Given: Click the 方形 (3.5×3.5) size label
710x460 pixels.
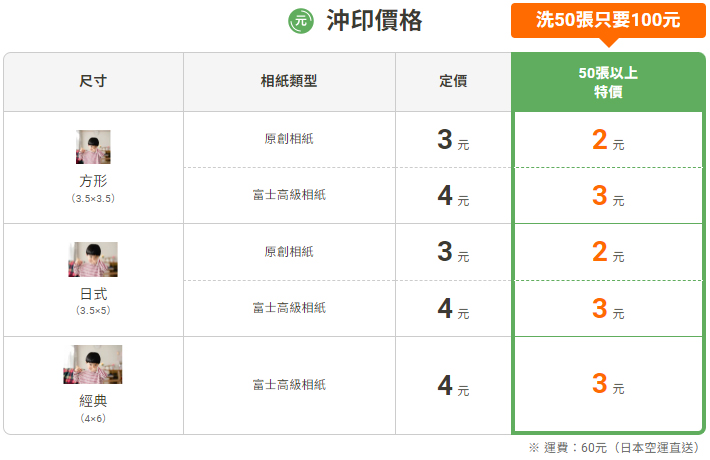Looking at the screenshot, I should (93, 188).
